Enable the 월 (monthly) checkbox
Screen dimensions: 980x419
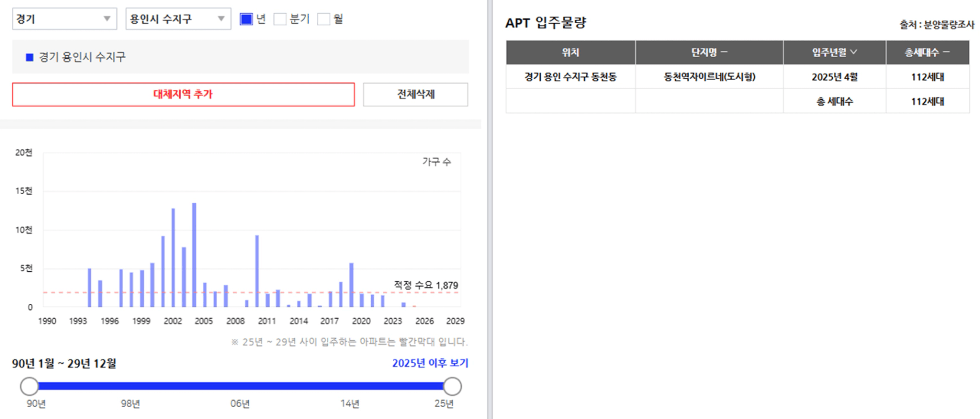[324, 19]
